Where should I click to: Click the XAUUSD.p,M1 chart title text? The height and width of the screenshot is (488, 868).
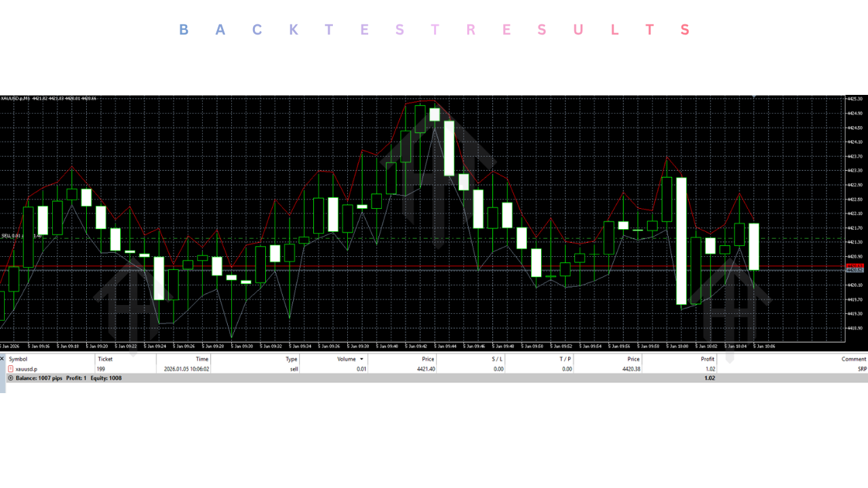pos(16,98)
